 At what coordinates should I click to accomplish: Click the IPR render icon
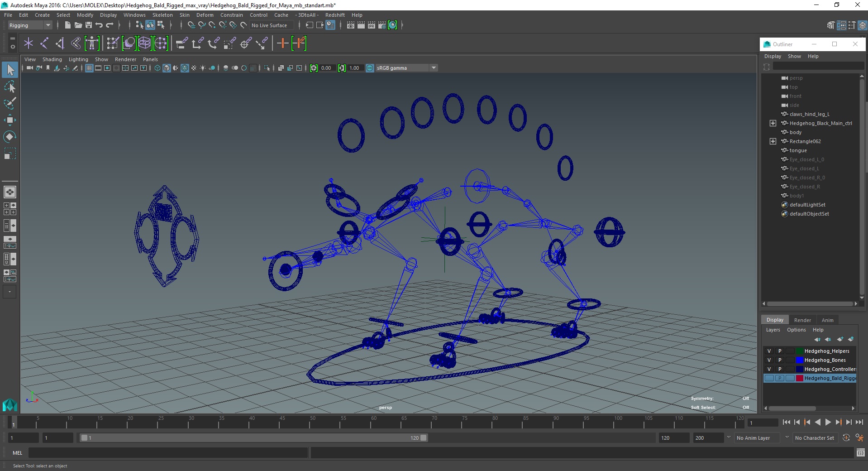372,25
